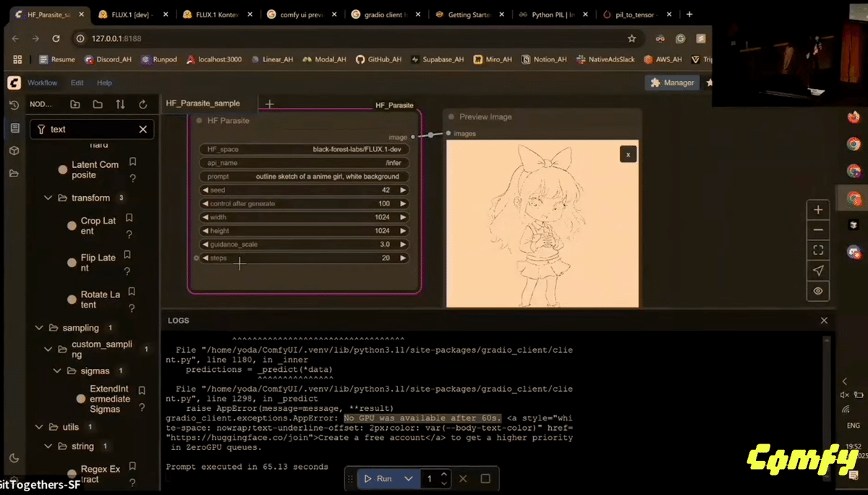Open the Help menu
The image size is (868, 495).
click(104, 82)
